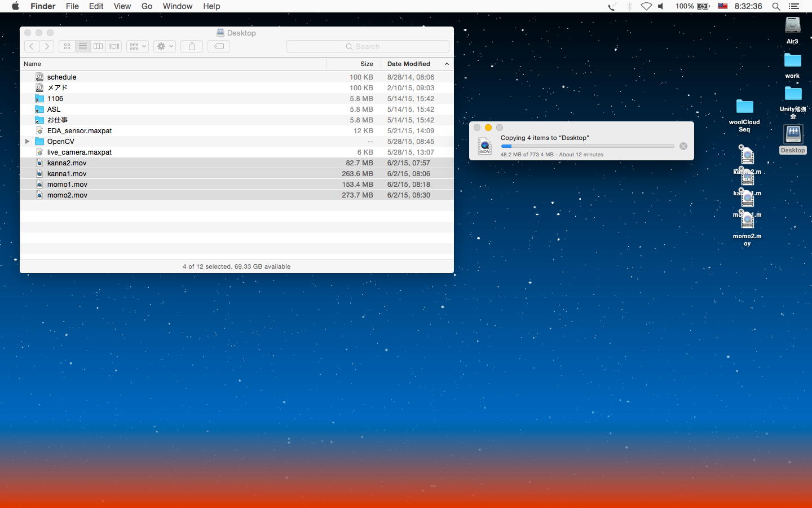Go back with the toolbar arrow
Screen dimensions: 812x508
coord(32,46)
